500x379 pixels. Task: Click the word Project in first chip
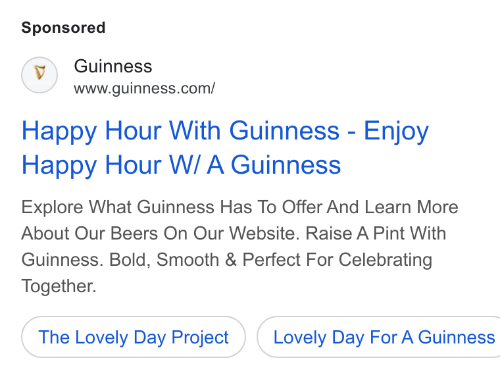[200, 338]
